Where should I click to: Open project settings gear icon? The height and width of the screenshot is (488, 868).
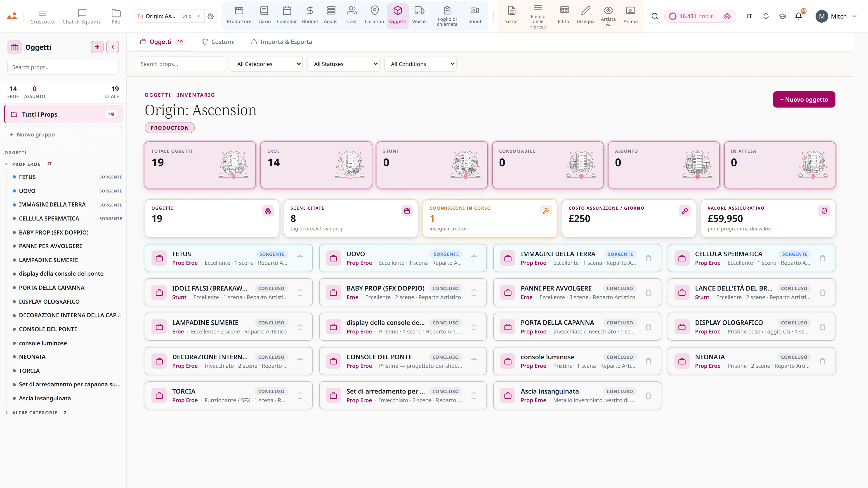[211, 16]
